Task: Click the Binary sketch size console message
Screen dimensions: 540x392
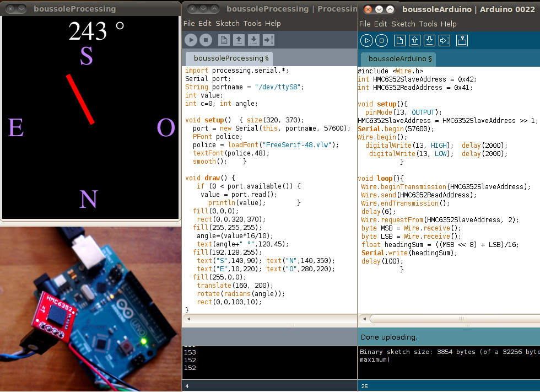Action: [450, 356]
